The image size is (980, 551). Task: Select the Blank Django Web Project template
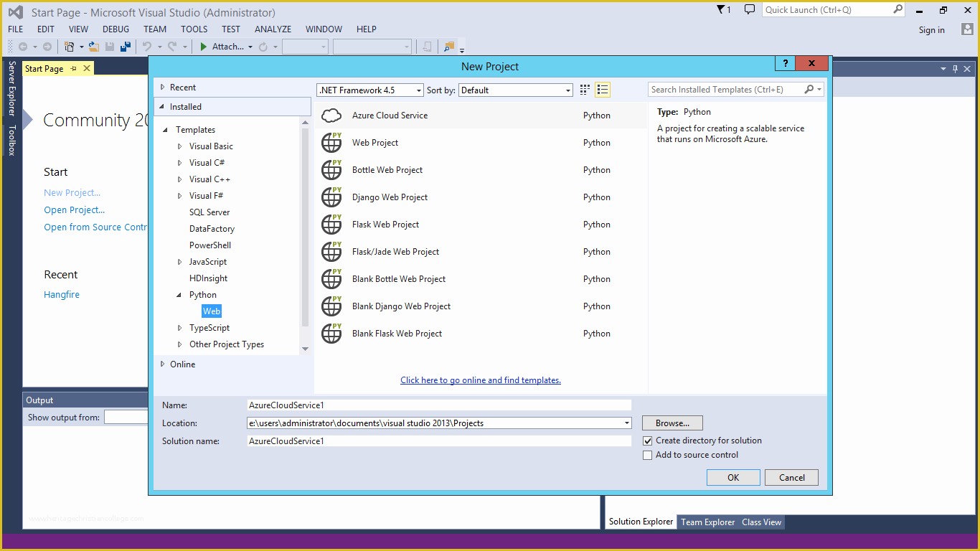[481, 306]
